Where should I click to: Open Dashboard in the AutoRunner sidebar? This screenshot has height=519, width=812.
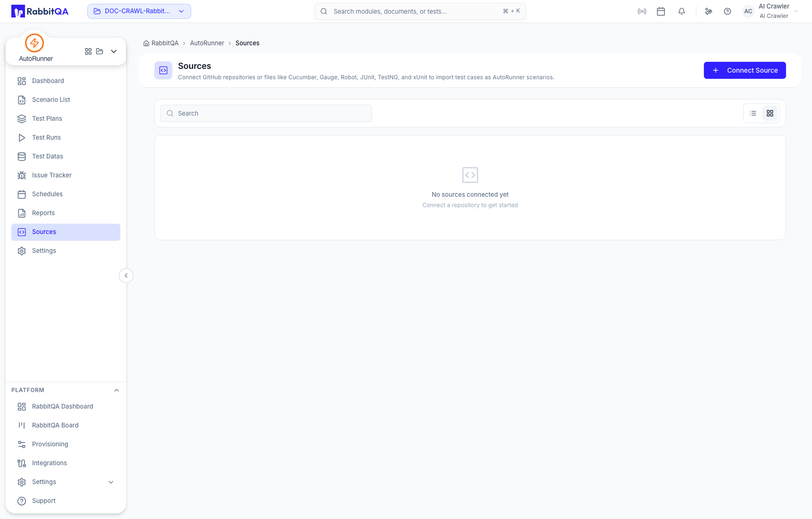point(66,81)
